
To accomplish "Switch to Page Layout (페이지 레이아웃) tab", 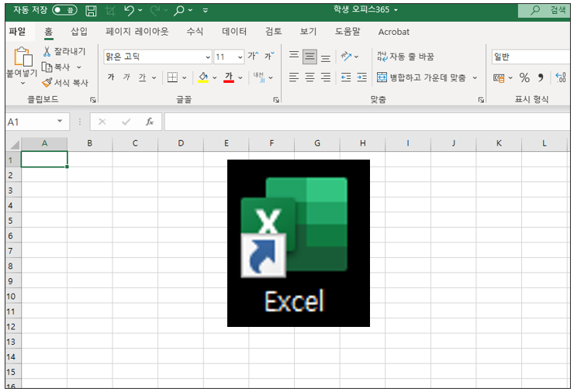I will 137,32.
